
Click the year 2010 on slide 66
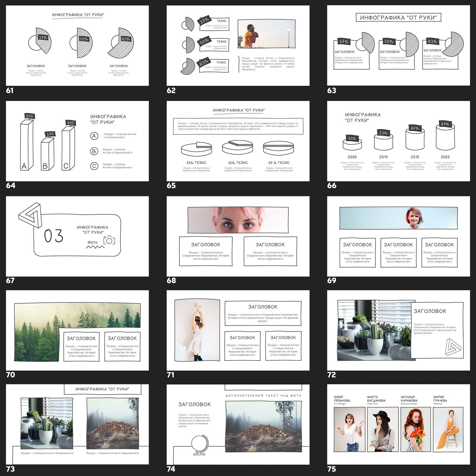(383, 157)
